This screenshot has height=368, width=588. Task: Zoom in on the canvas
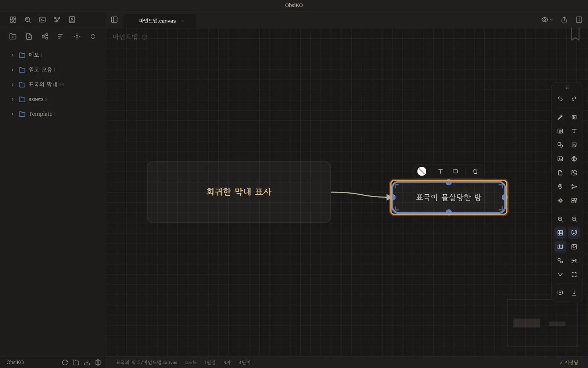560,219
